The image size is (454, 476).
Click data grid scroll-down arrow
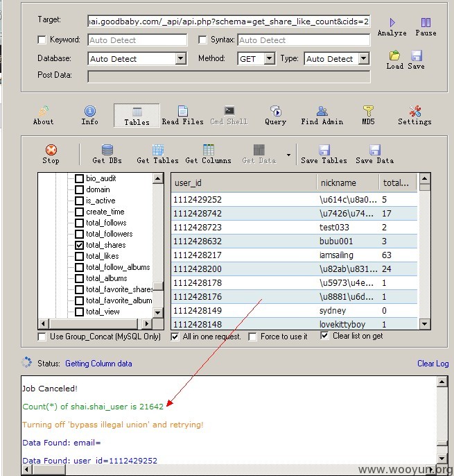425,324
